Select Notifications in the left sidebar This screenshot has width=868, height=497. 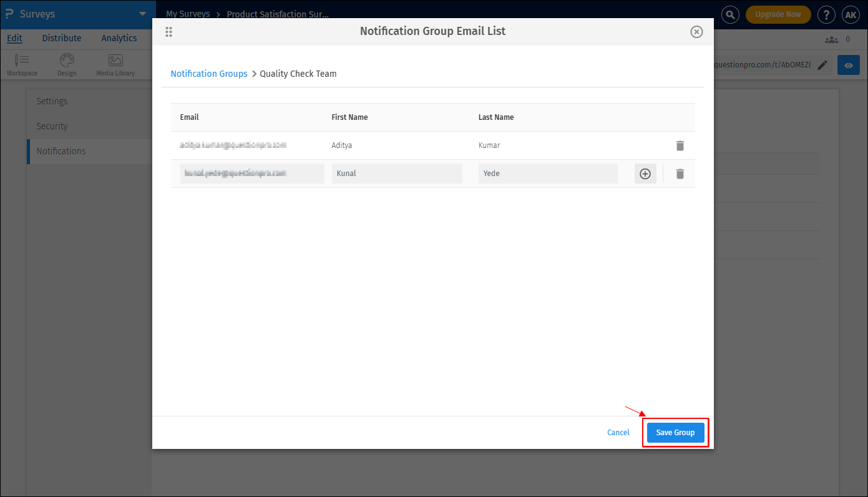pos(61,151)
